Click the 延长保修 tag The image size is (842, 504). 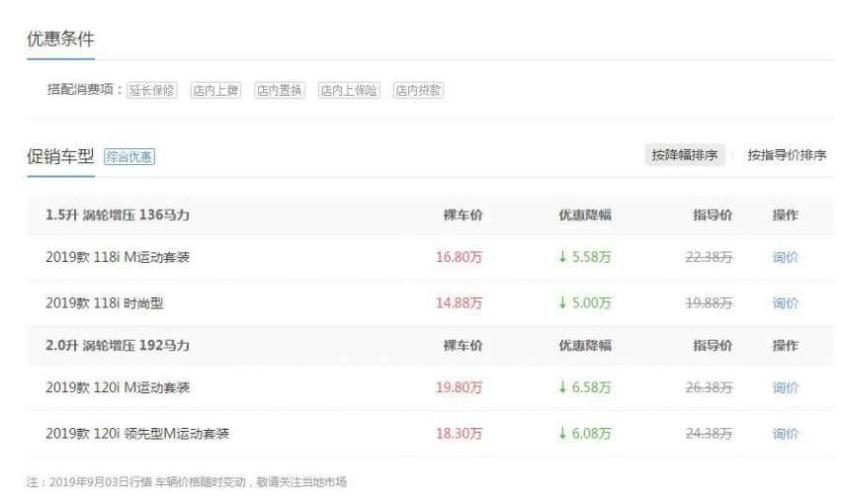pyautogui.click(x=152, y=90)
